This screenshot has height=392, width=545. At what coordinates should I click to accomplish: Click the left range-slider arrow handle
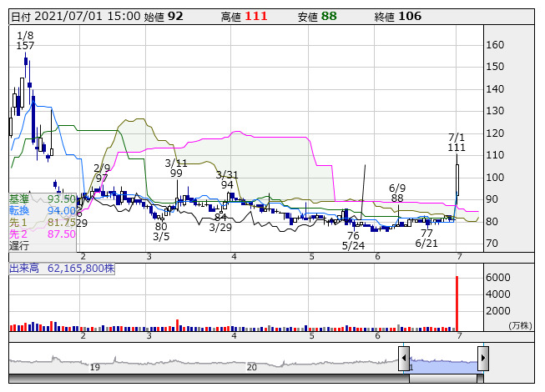[x=404, y=358]
